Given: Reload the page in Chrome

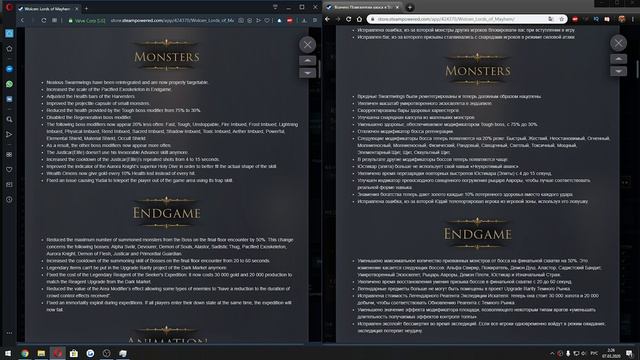Looking at the screenshot, I should click(x=348, y=19).
